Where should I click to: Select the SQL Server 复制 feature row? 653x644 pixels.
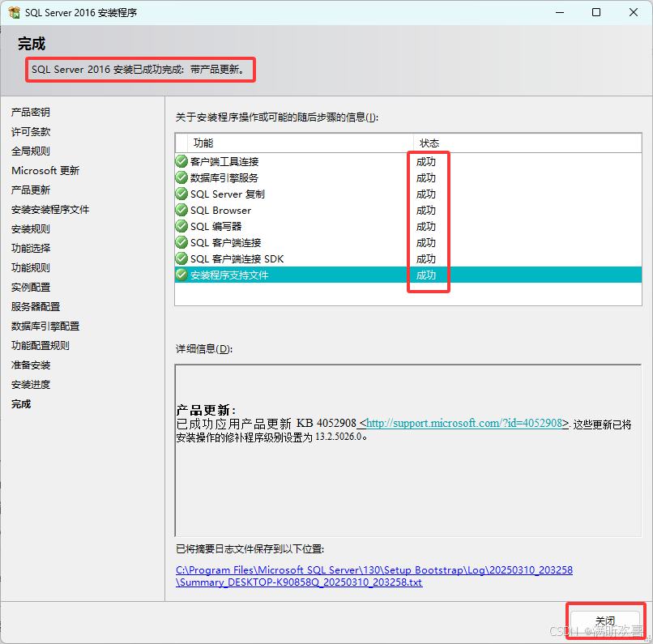pyautogui.click(x=408, y=194)
